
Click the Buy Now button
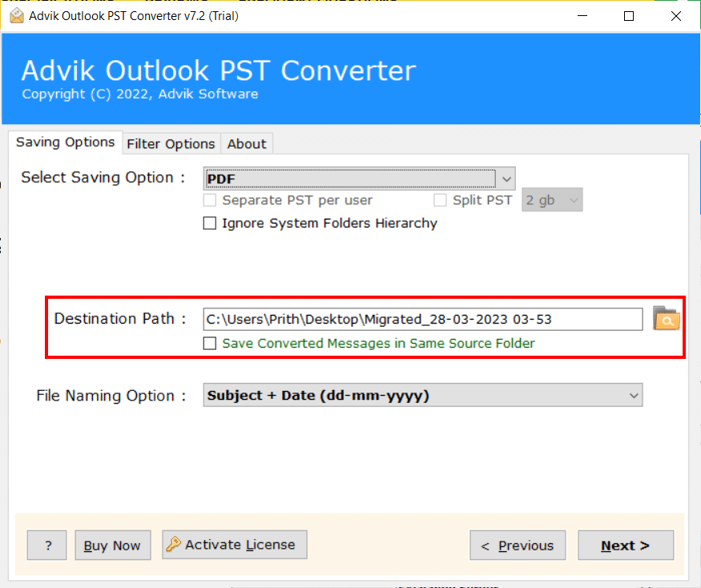[x=112, y=545]
